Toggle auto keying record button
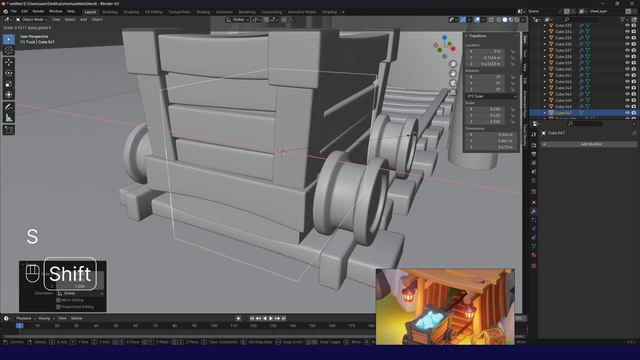Screen dimensions: 640x360 [238, 318]
